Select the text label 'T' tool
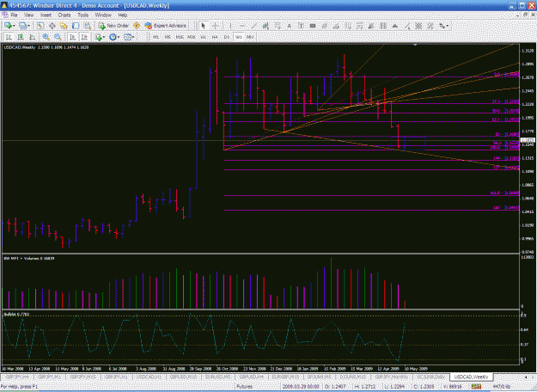Viewport: 537px width, 392px height. coord(301,26)
